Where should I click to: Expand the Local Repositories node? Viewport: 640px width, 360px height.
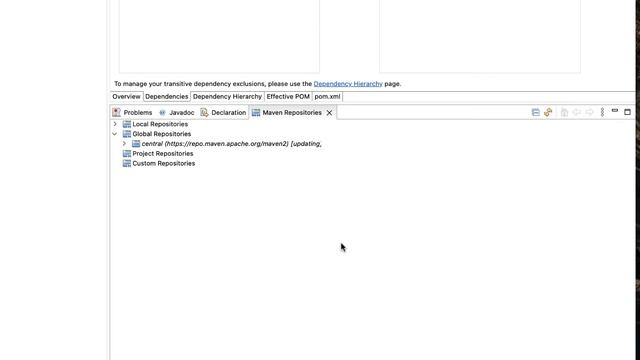pos(115,124)
